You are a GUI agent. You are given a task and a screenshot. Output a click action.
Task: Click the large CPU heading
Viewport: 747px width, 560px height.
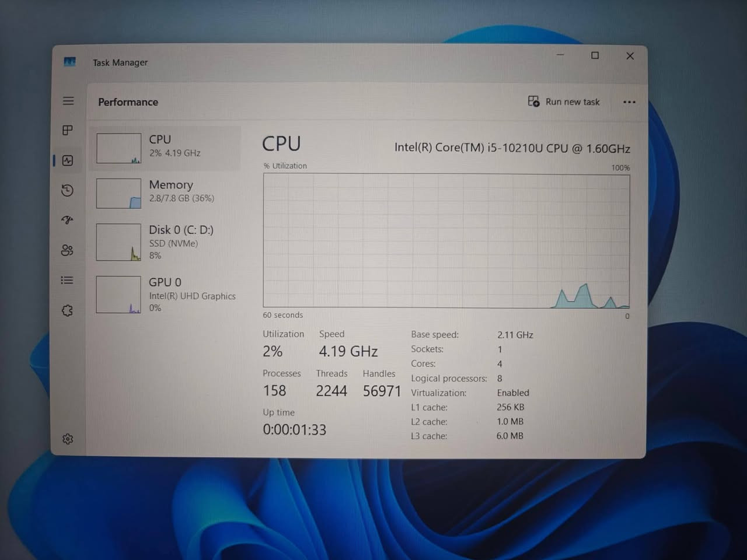(281, 143)
